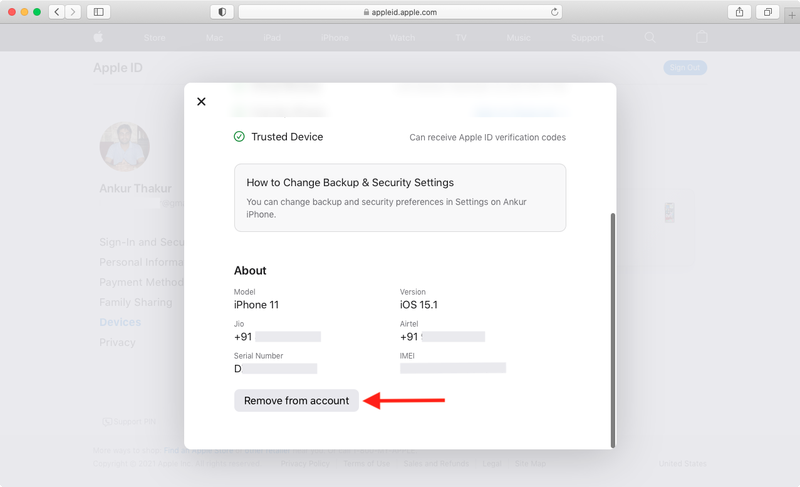Open the Safari share button

739,12
